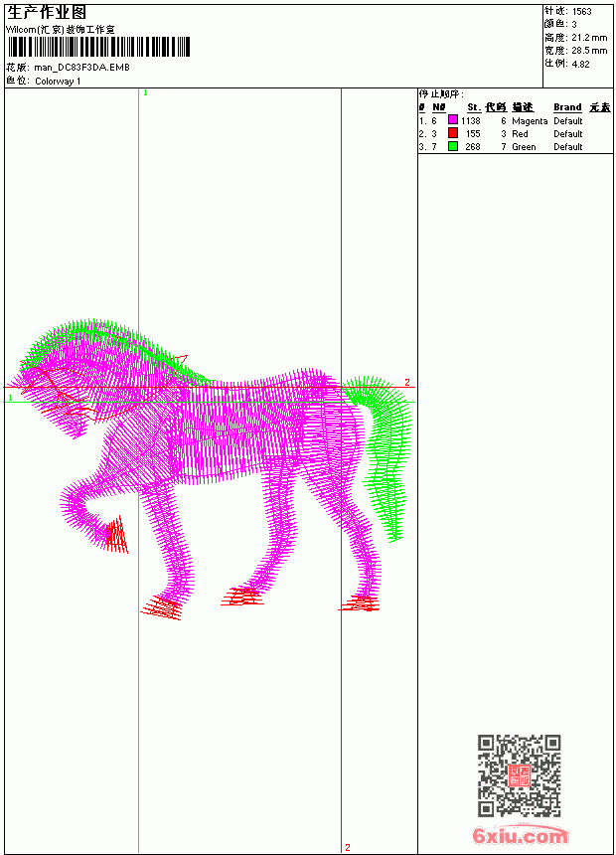Image resolution: width=616 pixels, height=855 pixels.
Task: Click the file name man_DC83F3DA.EMB
Action: point(81,68)
